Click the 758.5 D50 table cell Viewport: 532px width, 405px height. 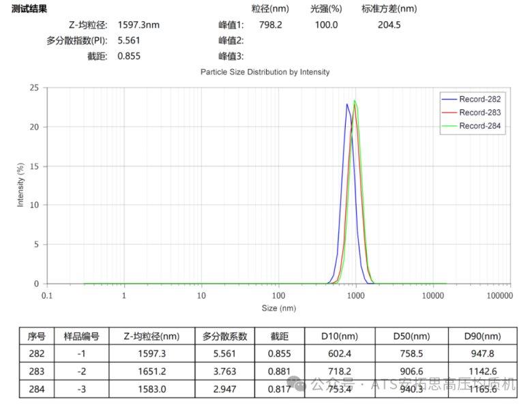tap(411, 354)
